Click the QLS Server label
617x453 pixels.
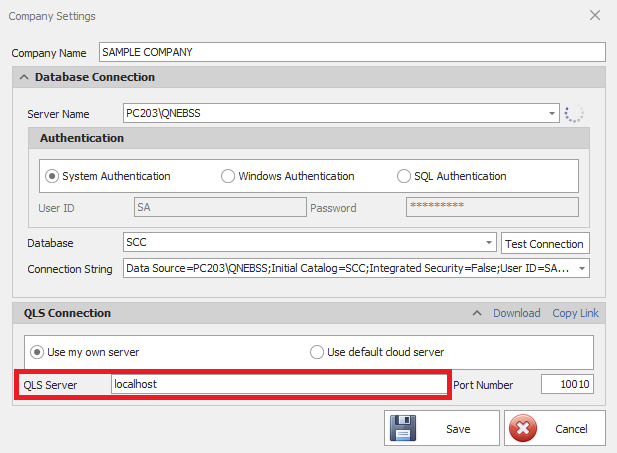point(50,385)
